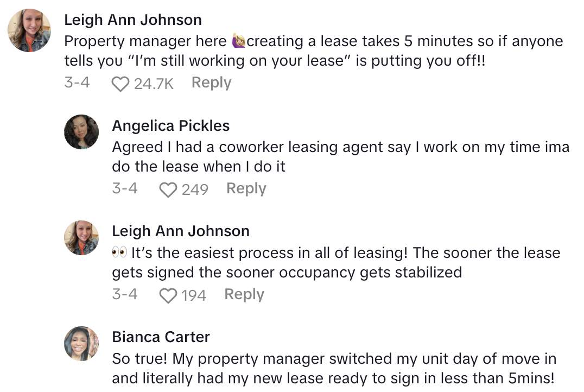Open Bianca Carter's profile name
The width and height of the screenshot is (584, 392).
point(161,337)
